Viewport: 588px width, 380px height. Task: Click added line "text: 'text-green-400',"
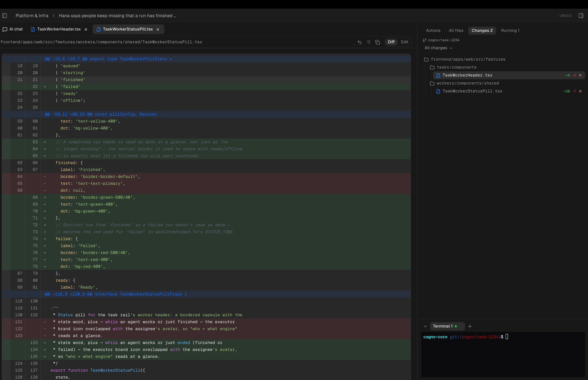(206, 204)
